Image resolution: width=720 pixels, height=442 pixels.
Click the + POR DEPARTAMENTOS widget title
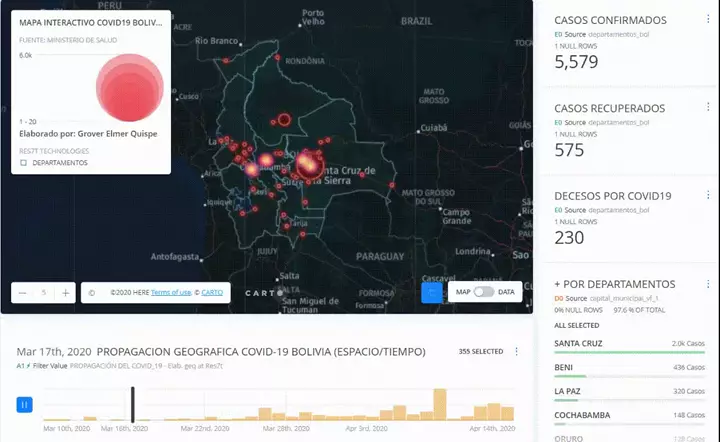[615, 284]
